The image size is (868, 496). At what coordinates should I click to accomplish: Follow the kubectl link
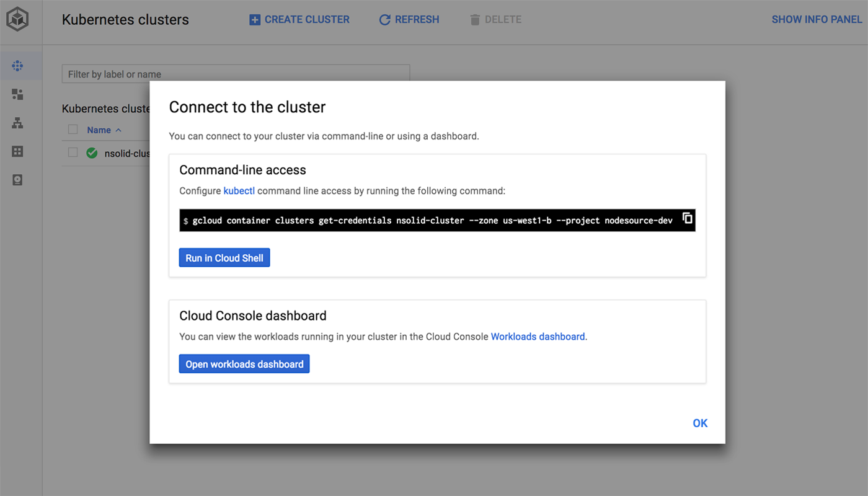click(x=239, y=191)
